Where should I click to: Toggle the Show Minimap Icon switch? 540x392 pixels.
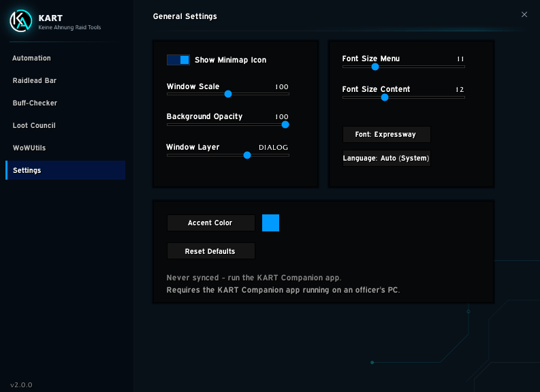click(178, 60)
